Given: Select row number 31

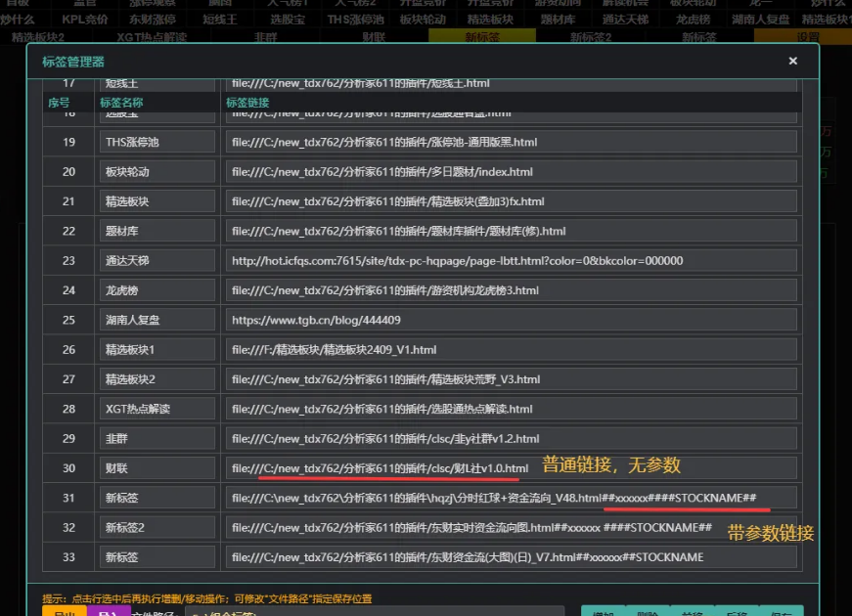Looking at the screenshot, I should click(68, 498).
